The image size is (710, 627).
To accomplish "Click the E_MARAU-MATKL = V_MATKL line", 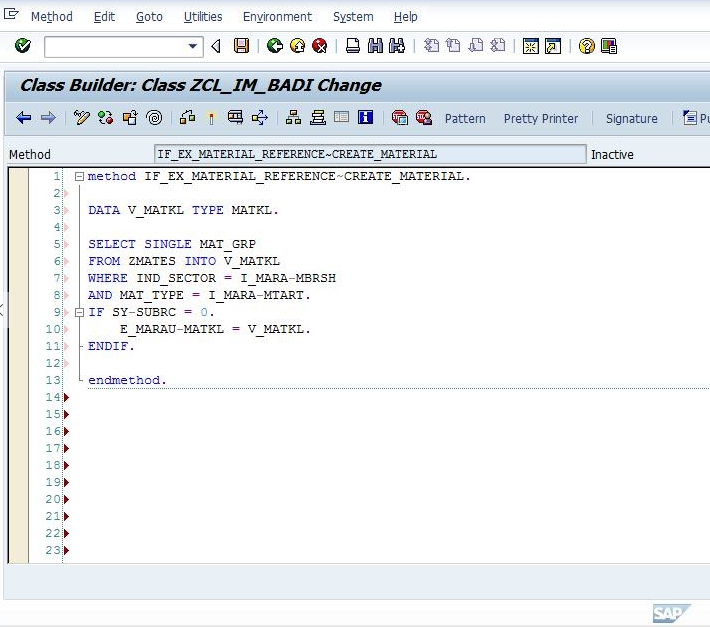I will point(215,329).
